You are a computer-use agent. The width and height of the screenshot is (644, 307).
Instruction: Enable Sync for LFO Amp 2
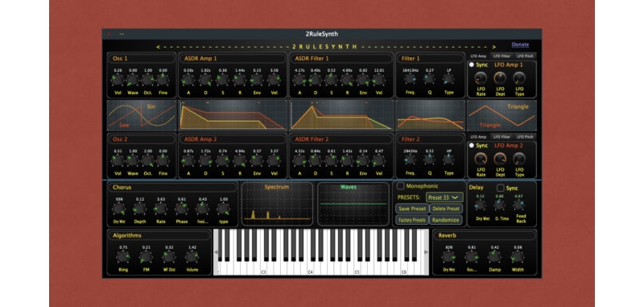click(472, 146)
